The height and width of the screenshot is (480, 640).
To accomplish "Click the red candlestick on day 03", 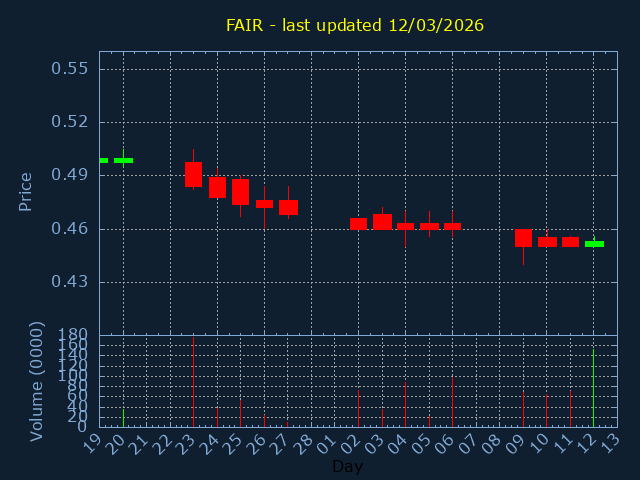I will point(382,221).
